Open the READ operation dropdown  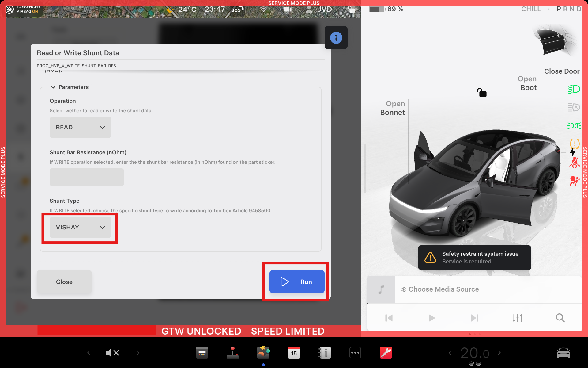[80, 127]
